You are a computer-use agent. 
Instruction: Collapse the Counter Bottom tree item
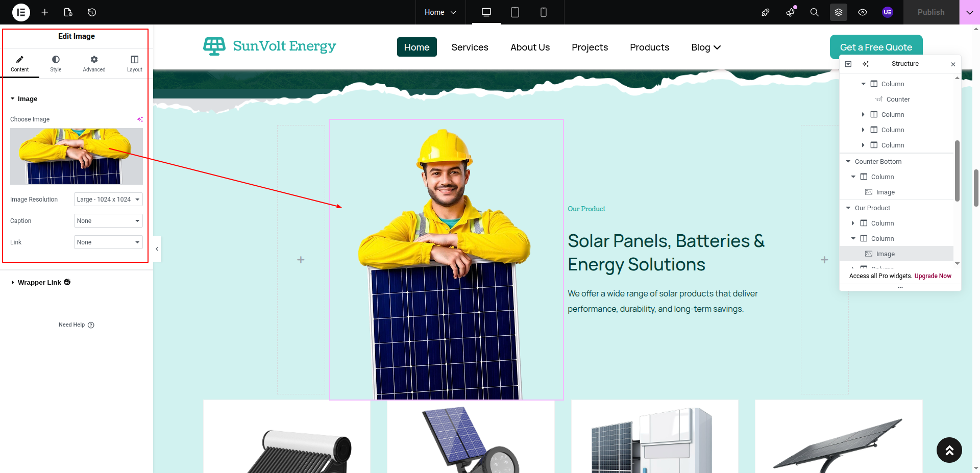[848, 162]
